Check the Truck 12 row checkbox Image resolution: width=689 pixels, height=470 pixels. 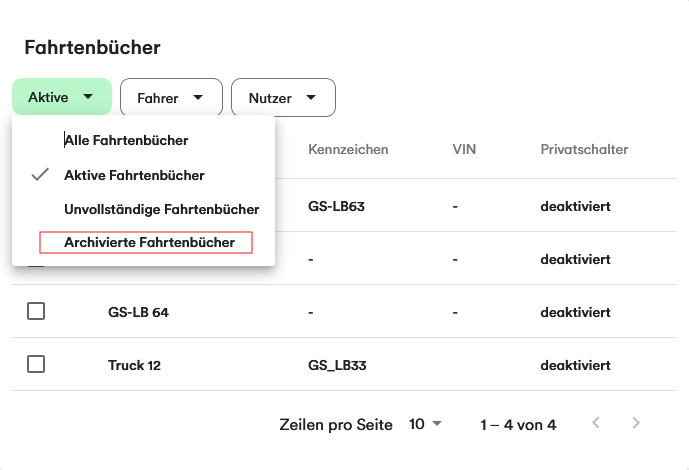pos(36,364)
